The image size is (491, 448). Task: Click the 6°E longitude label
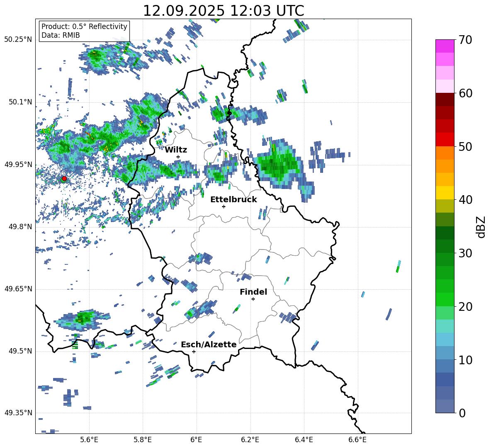[196, 440]
